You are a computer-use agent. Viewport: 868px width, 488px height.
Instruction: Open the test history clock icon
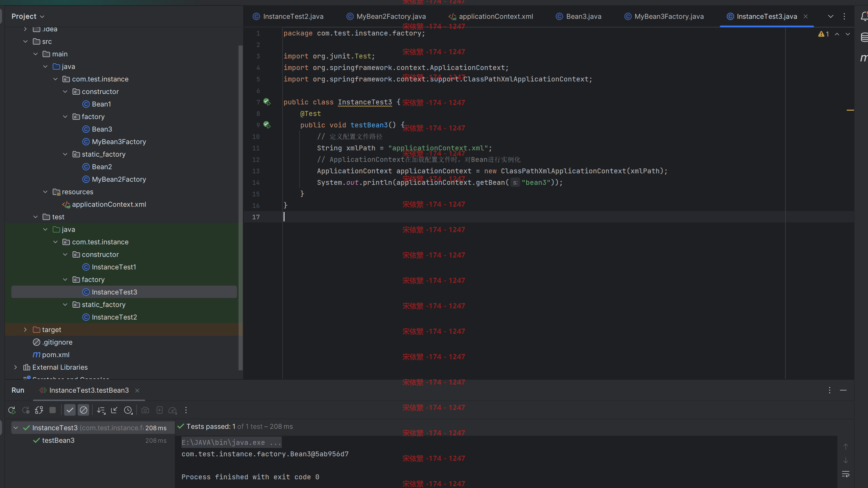[x=128, y=410]
